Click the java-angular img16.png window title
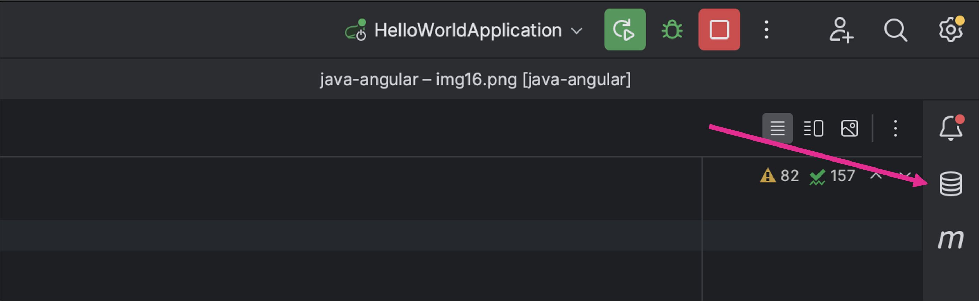This screenshot has width=980, height=301. tap(475, 79)
